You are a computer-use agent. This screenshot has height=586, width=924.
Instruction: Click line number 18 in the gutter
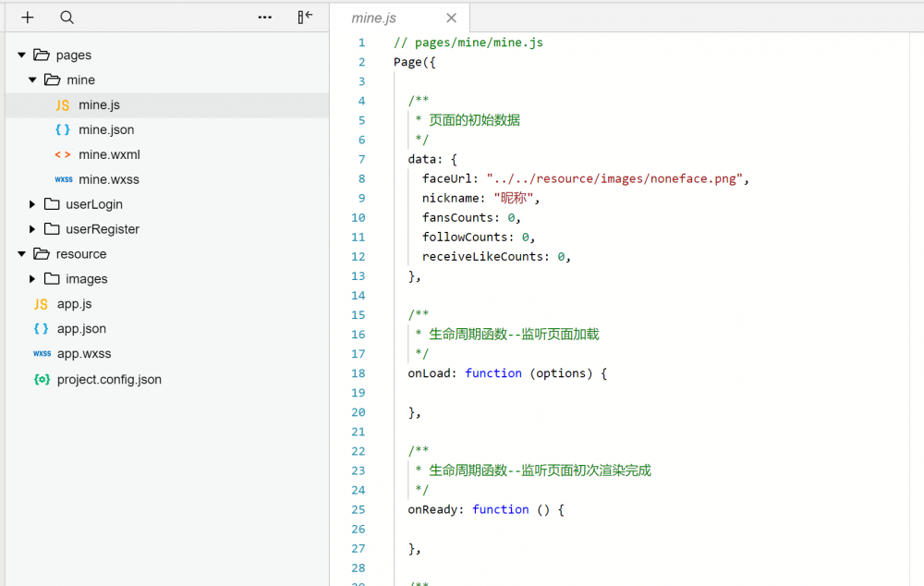tap(358, 373)
